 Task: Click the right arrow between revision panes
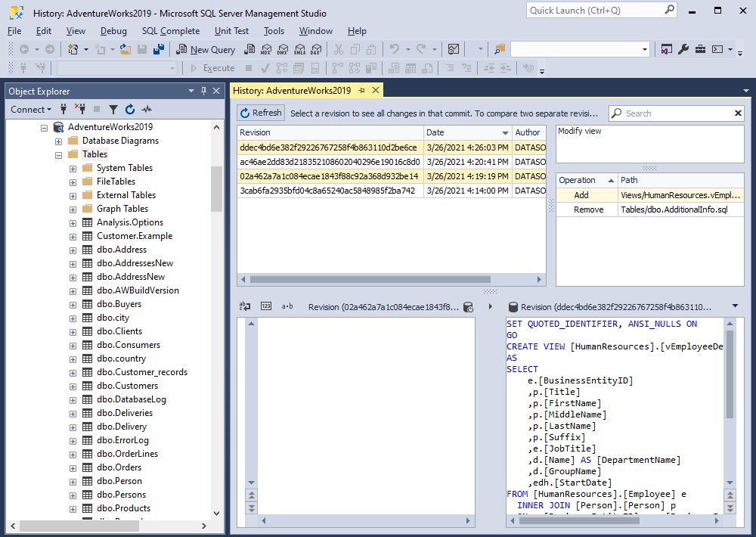point(491,306)
